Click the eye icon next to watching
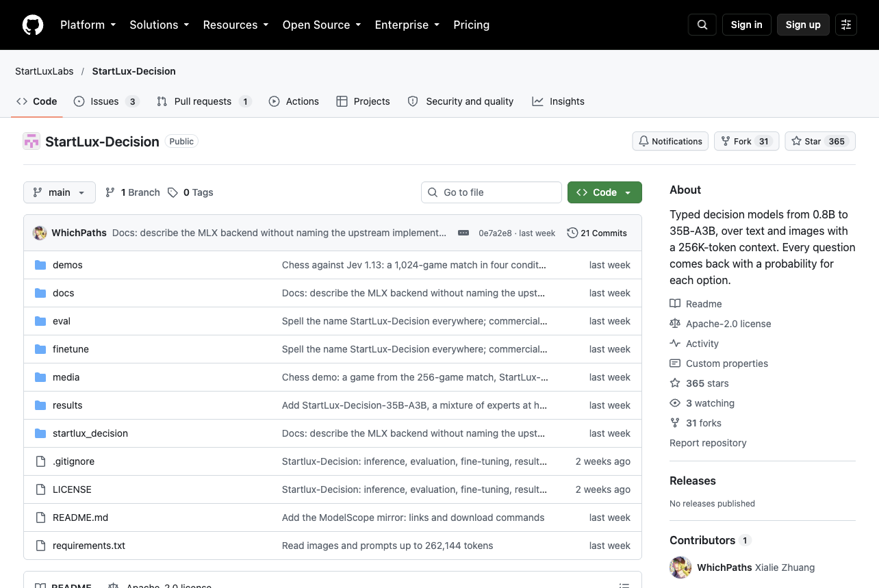 click(x=675, y=403)
